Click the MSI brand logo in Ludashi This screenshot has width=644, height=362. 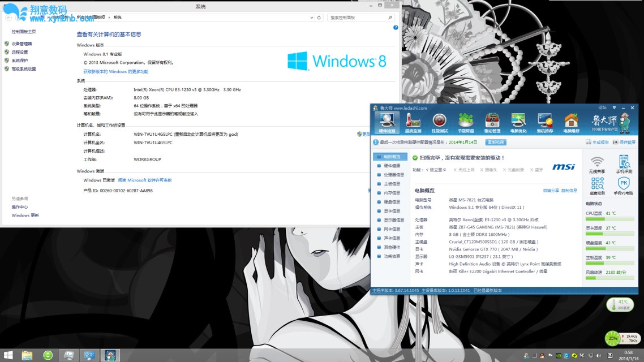click(x=564, y=167)
